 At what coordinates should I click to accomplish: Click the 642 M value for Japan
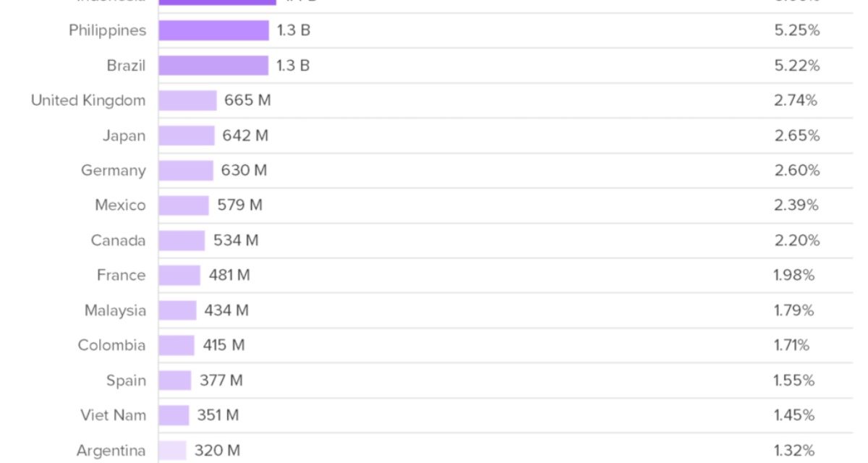tap(245, 135)
